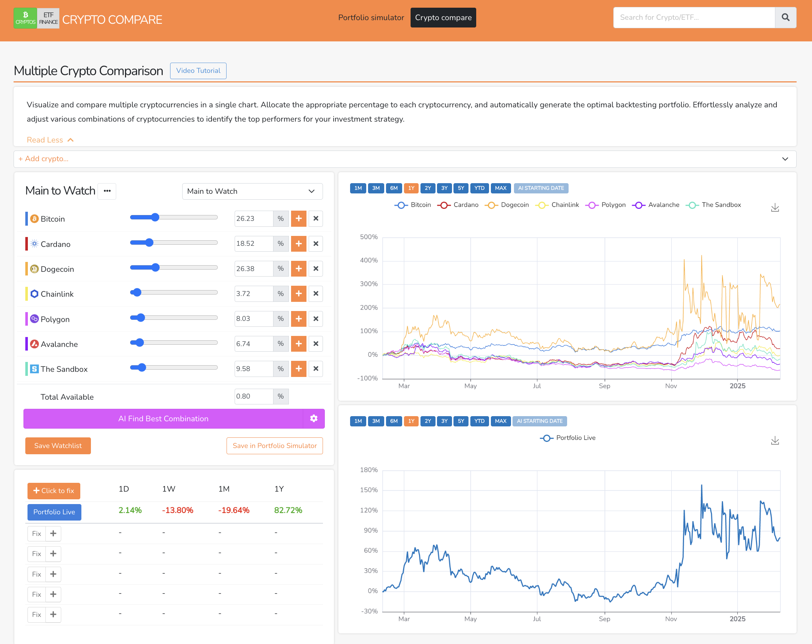The image size is (812, 644).
Task: Select 3Y range on Portfolio Live chart
Action: click(x=444, y=421)
